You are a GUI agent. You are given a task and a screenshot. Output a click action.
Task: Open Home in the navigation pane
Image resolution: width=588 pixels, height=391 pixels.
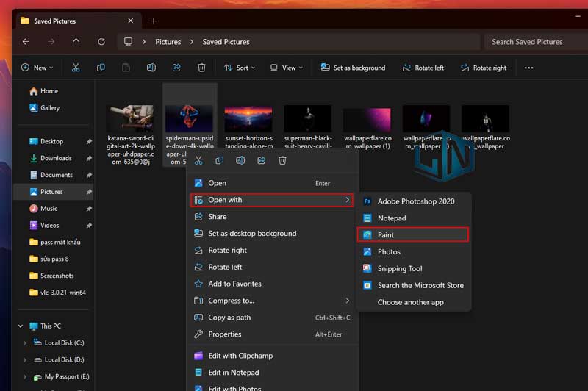[x=44, y=90]
